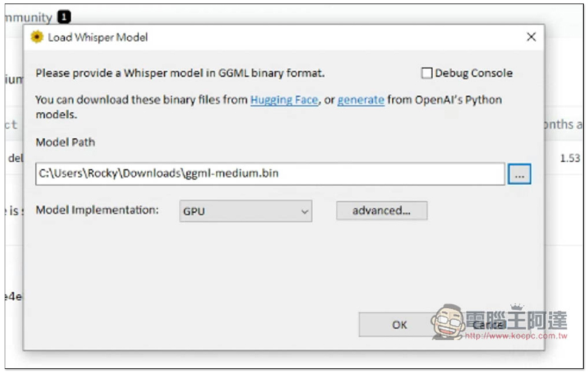Click inside the Model Path text field
The image size is (588, 373).
coord(270,174)
